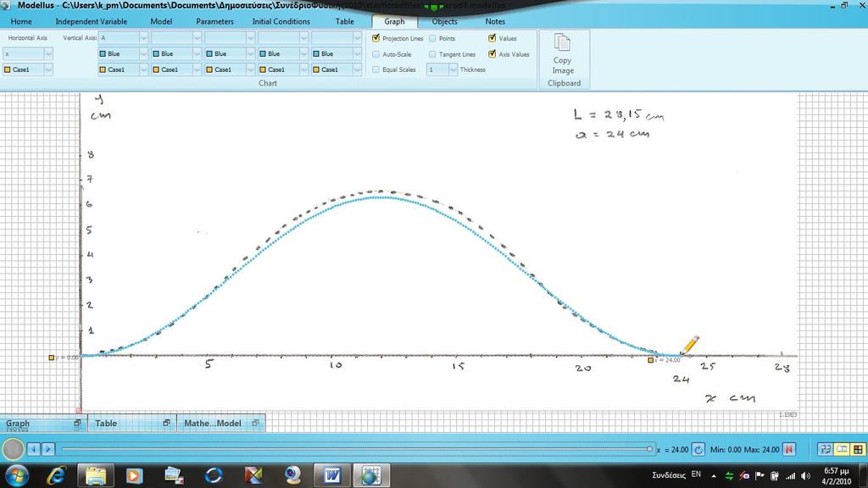Enable the Auto-Scale checkbox

pyautogui.click(x=376, y=54)
